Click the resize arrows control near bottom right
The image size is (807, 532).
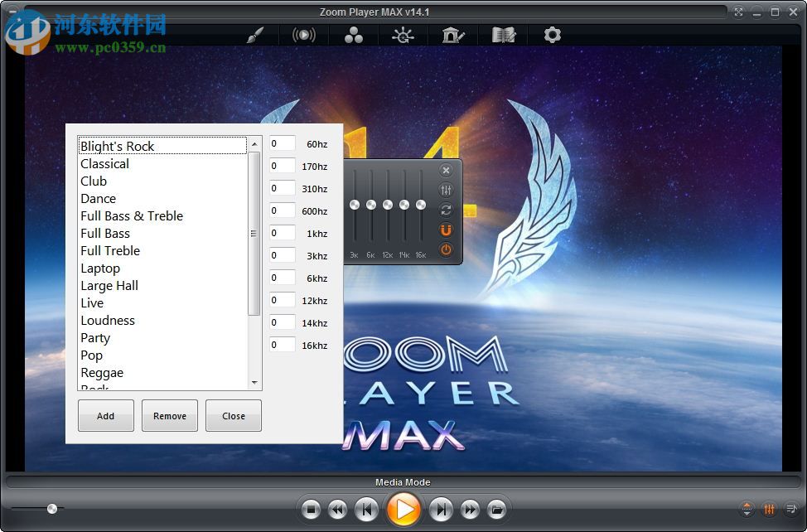coord(748,510)
